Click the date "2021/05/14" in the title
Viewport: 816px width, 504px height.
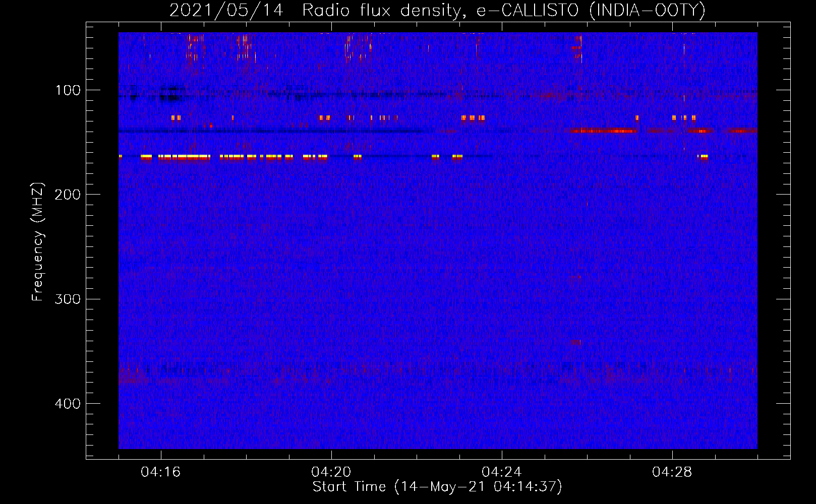tap(226, 10)
